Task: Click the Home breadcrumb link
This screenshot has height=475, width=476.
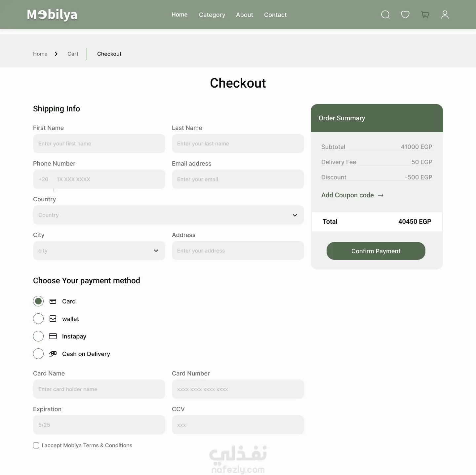Action: click(40, 54)
